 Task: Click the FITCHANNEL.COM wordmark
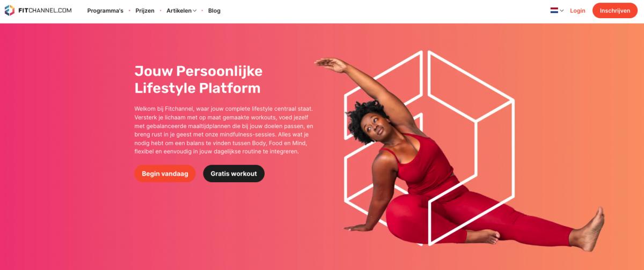[x=45, y=11]
